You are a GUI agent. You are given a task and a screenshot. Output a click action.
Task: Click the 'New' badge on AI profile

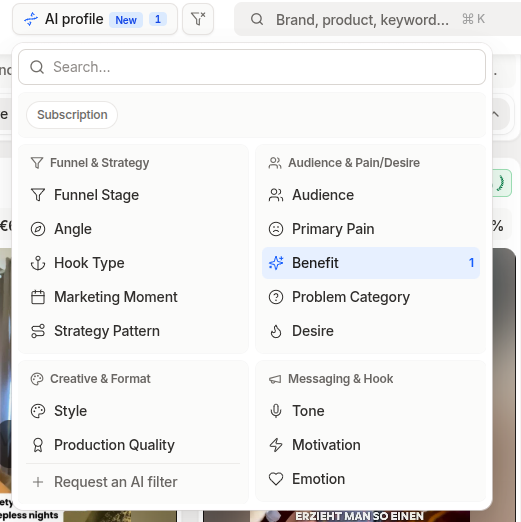pos(126,20)
